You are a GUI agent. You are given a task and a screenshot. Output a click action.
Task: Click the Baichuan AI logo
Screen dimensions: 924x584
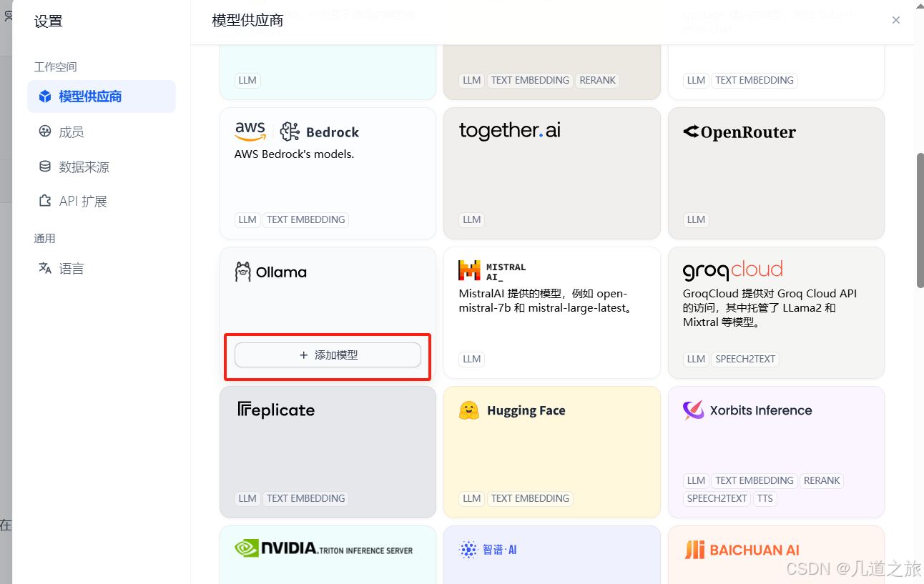pyautogui.click(x=742, y=550)
